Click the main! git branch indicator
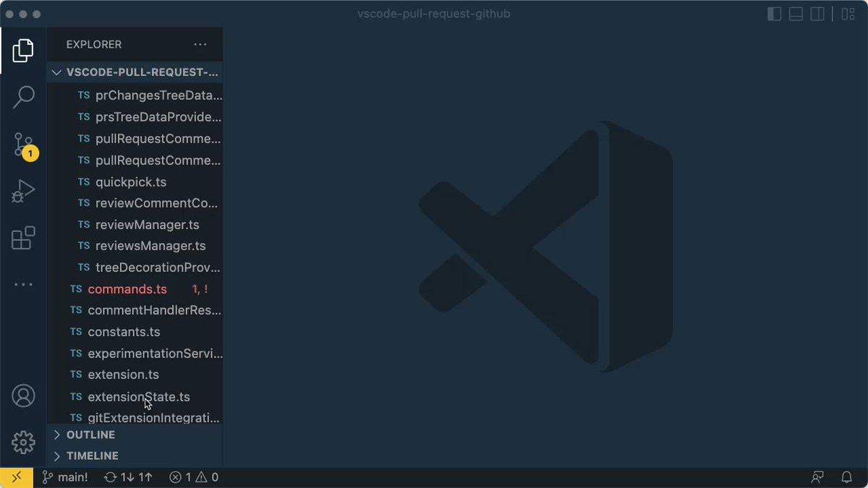868x488 pixels. 65,477
